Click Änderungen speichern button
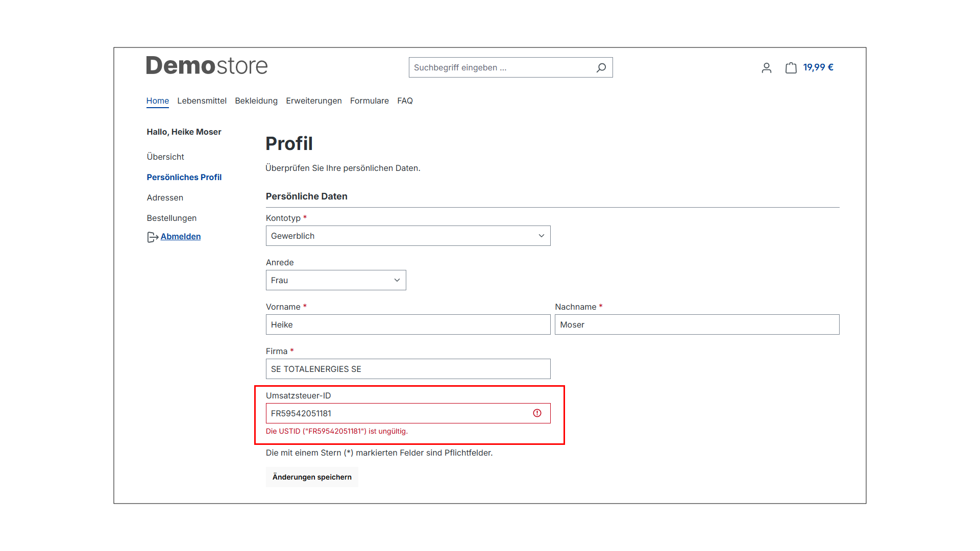The height and width of the screenshot is (551, 980). coord(311,477)
